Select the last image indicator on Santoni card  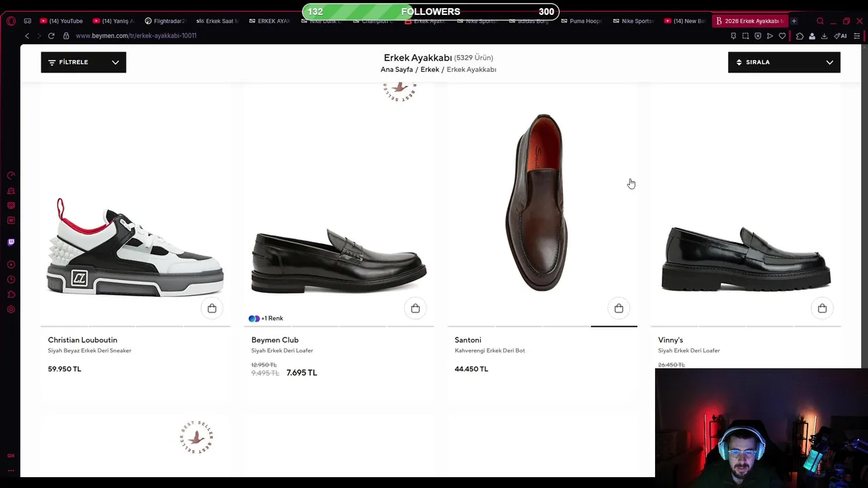click(x=614, y=326)
